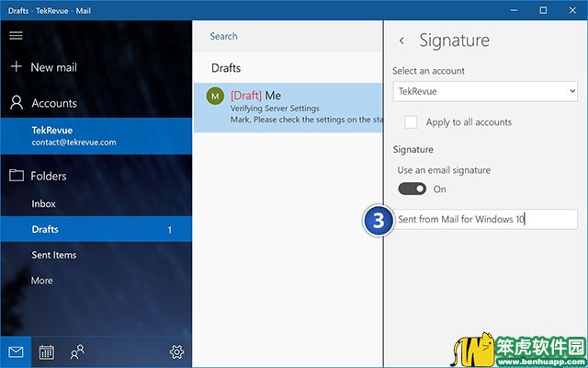Screen dimensions: 588x368
Task: Turn off Use an email signature switch
Action: [413, 189]
